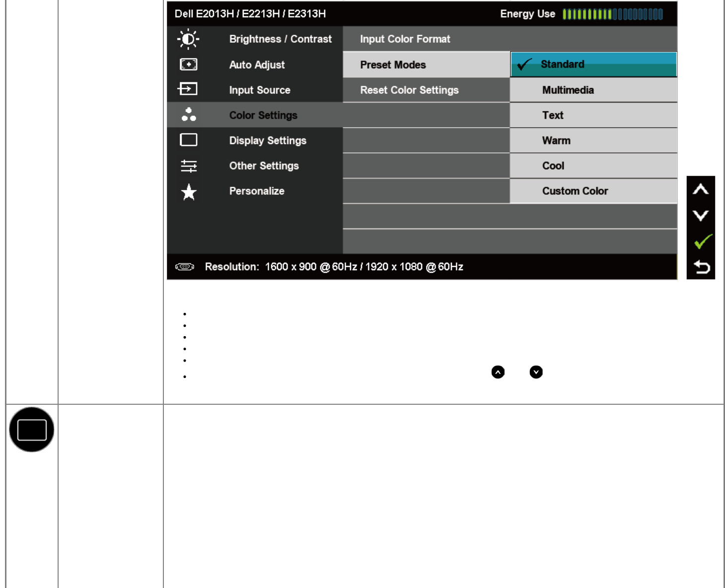Choose the Multimedia preset mode

(594, 90)
